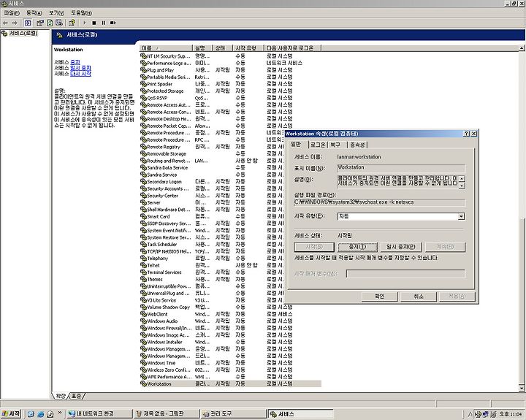Click the gear icon of Security Center row

[143, 195]
